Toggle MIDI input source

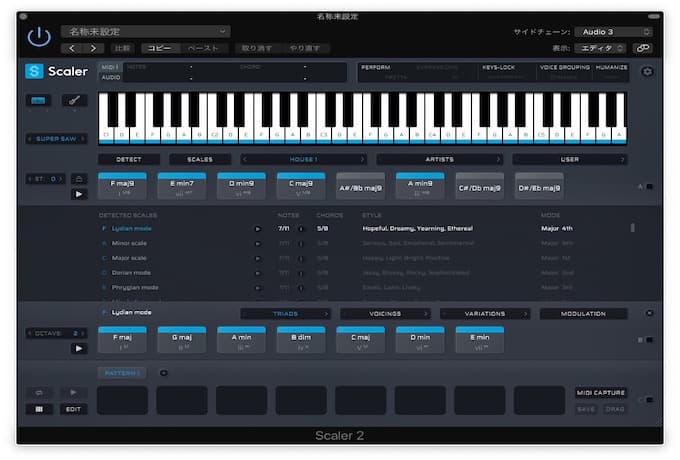pyautogui.click(x=110, y=67)
